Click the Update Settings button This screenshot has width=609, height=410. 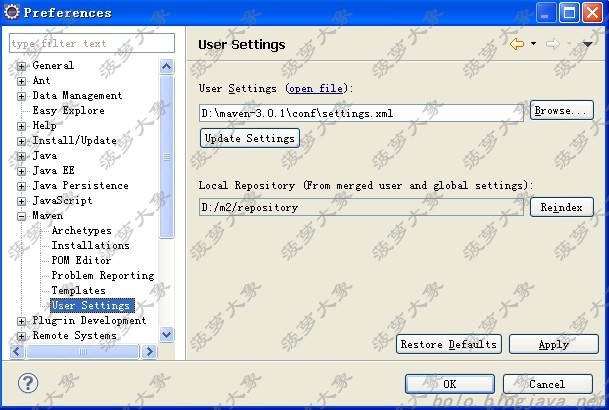point(250,138)
